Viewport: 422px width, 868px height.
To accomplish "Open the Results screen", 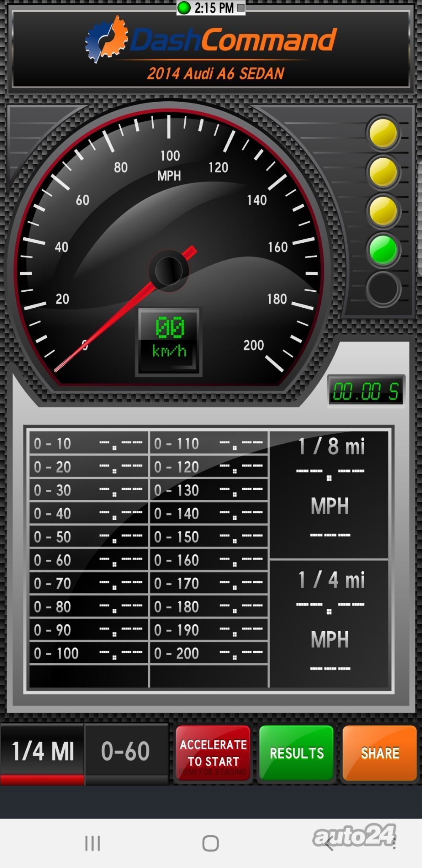I will click(296, 753).
